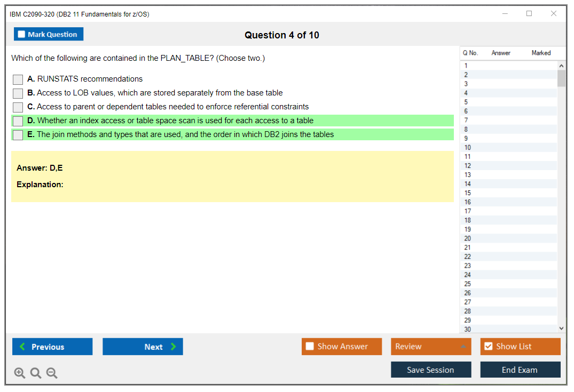This screenshot has height=392, width=574.
Task: Check option E about join methods
Action: pos(18,135)
